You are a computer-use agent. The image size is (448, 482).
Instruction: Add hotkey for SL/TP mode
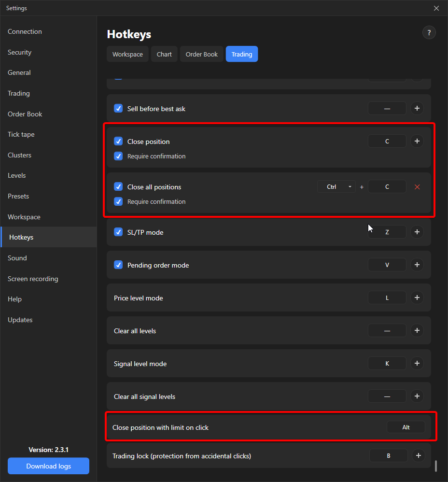[x=417, y=232]
